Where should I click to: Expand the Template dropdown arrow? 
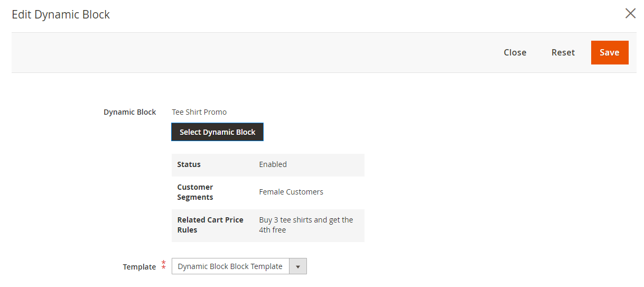298,266
